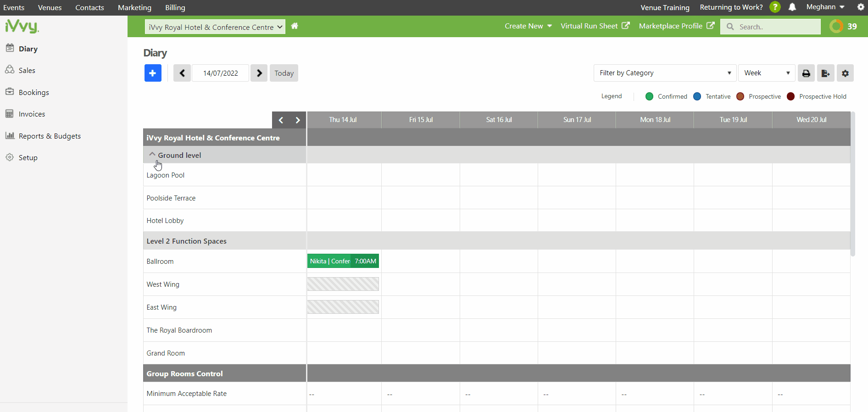Click the Fri 15 Jul column header

pyautogui.click(x=421, y=120)
